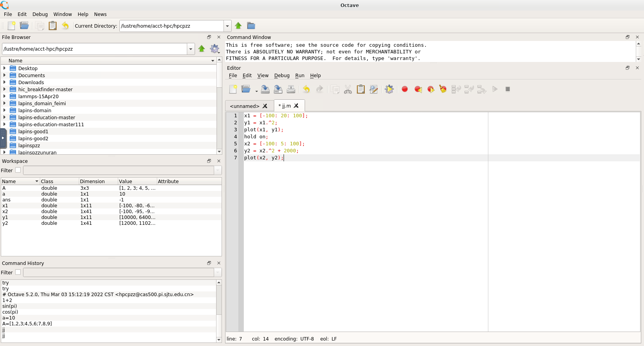Go up one directory using main toolbar arrow
The height and width of the screenshot is (346, 644).
point(238,26)
